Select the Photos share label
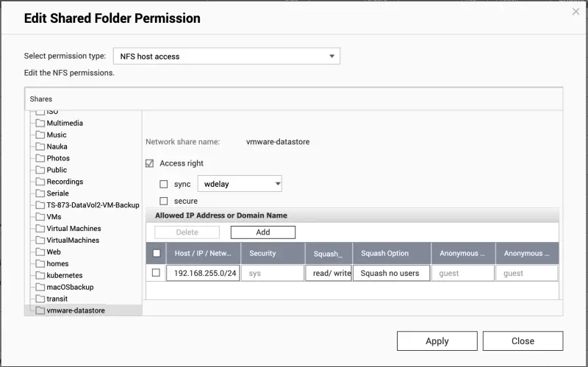The height and width of the screenshot is (367, 588). click(58, 158)
